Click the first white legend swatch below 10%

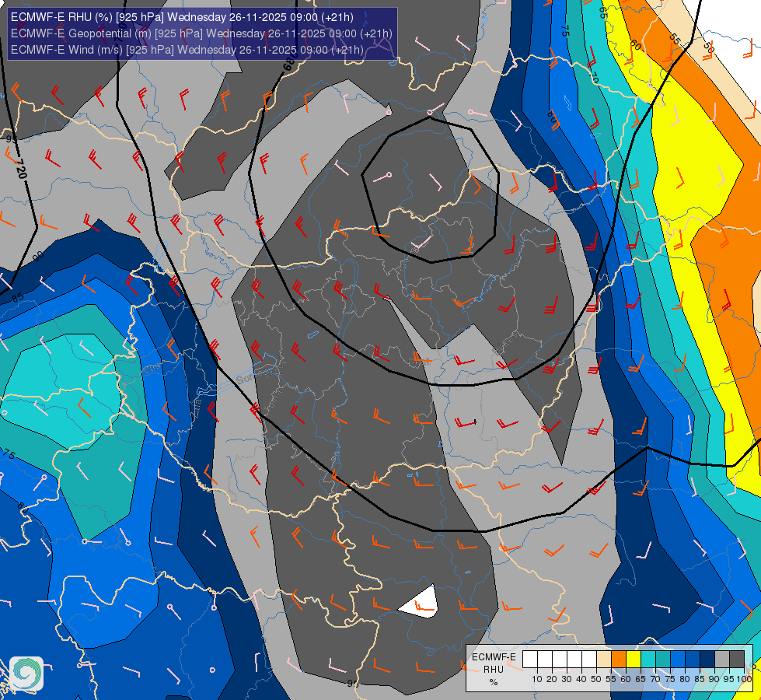pos(530,660)
